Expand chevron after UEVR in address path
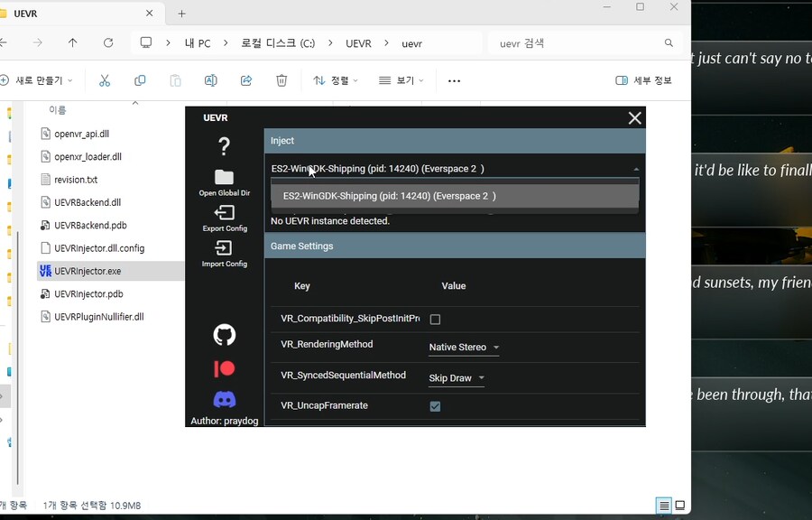The image size is (812, 520). [x=386, y=43]
